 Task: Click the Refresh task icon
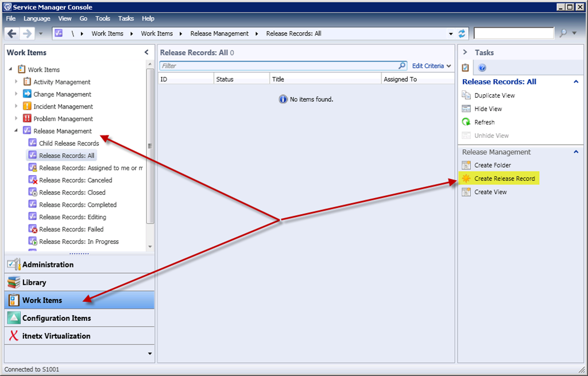(466, 122)
